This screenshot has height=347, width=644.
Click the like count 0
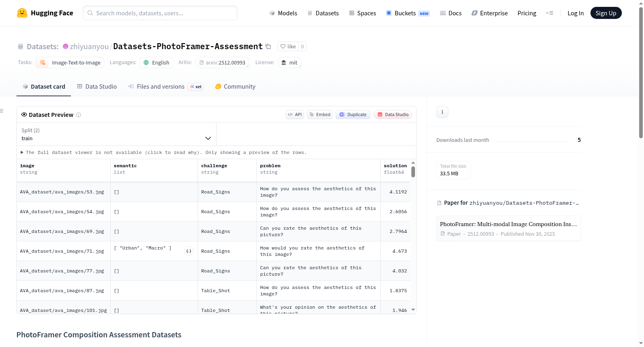(303, 46)
